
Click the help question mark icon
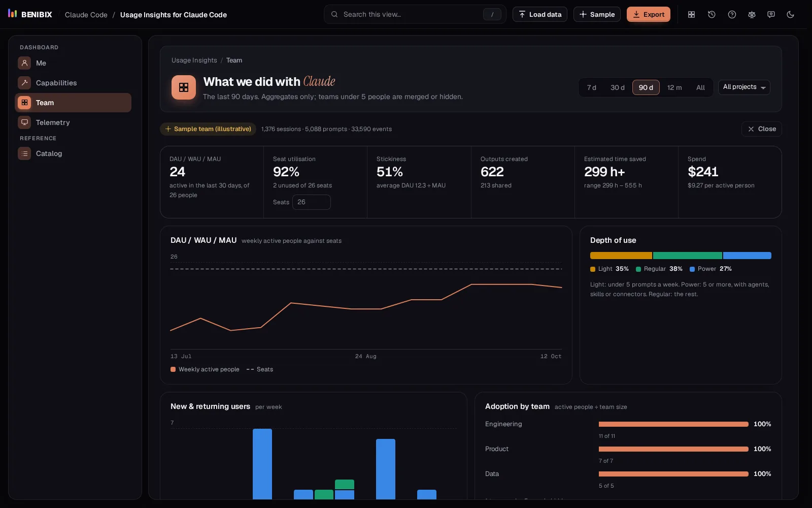(732, 15)
